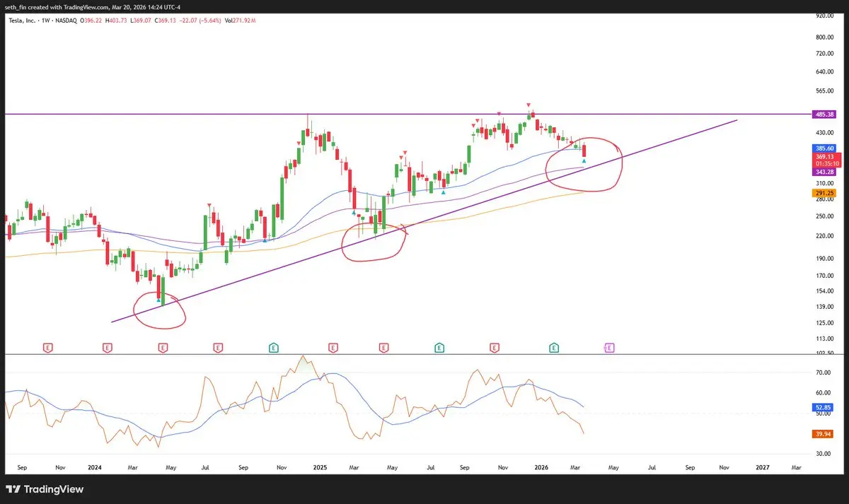
Task: Click the purple upcoming earnings marker
Action: (x=609, y=348)
